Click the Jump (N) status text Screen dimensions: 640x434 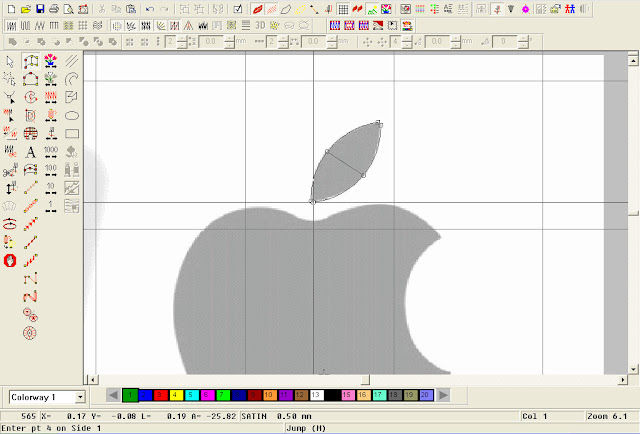(306, 428)
